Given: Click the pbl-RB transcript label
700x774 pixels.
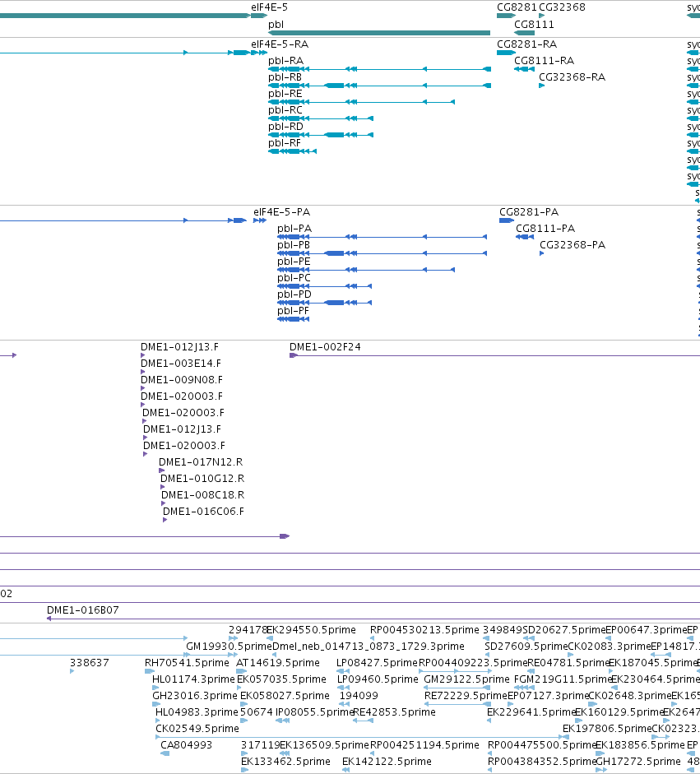Looking at the screenshot, I should pyautogui.click(x=285, y=77).
